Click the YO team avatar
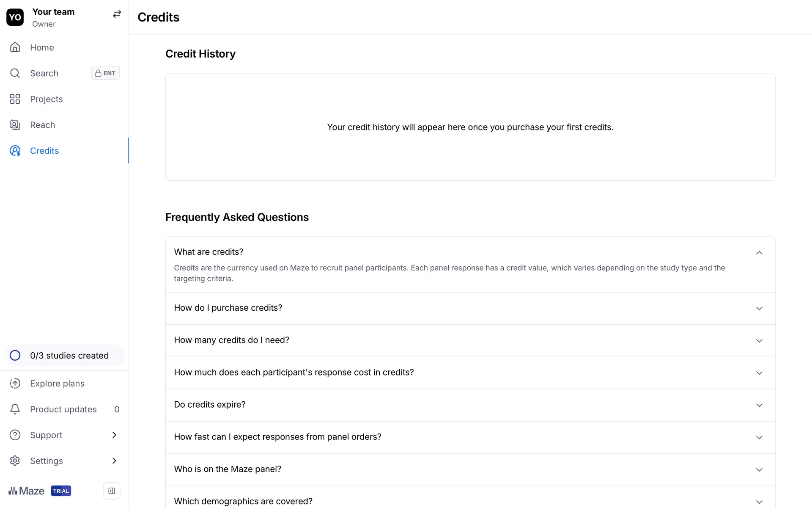Viewport: 812px width, 508px height. [x=15, y=17]
